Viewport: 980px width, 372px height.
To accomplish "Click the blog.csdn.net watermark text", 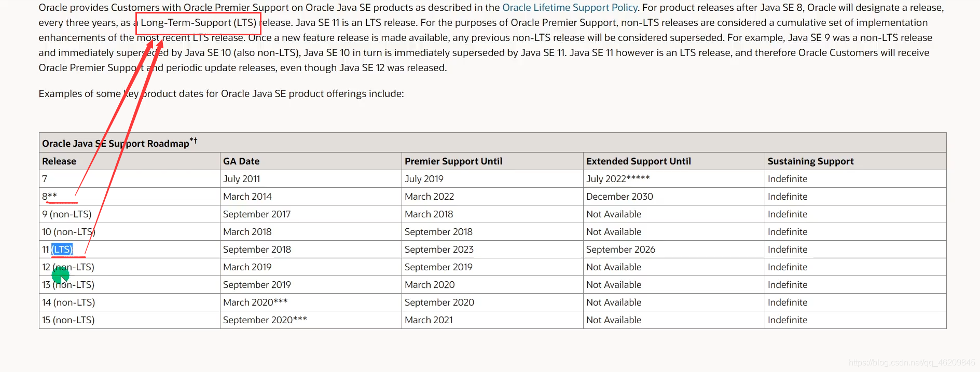I will 912,363.
